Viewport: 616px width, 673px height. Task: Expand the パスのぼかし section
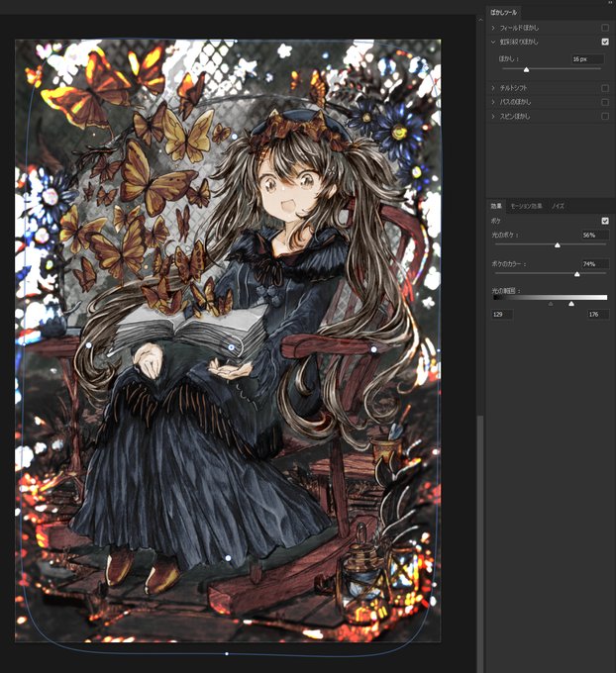click(x=493, y=102)
